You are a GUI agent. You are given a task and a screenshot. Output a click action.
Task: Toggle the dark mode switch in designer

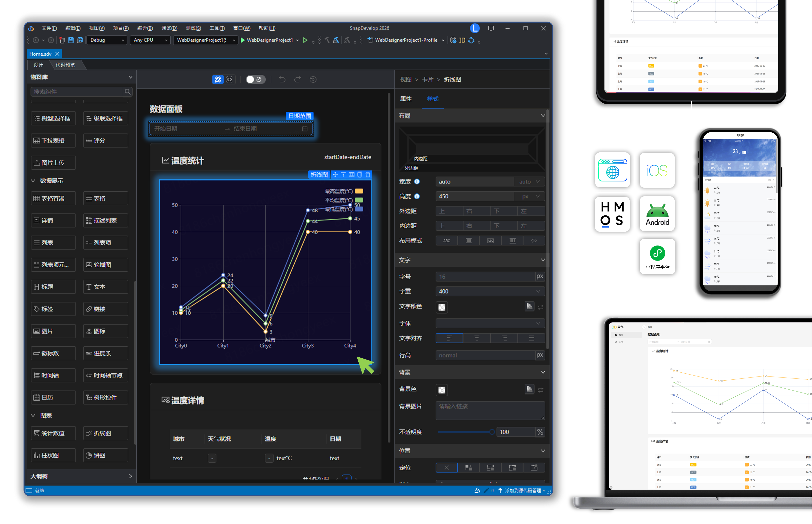click(x=255, y=79)
